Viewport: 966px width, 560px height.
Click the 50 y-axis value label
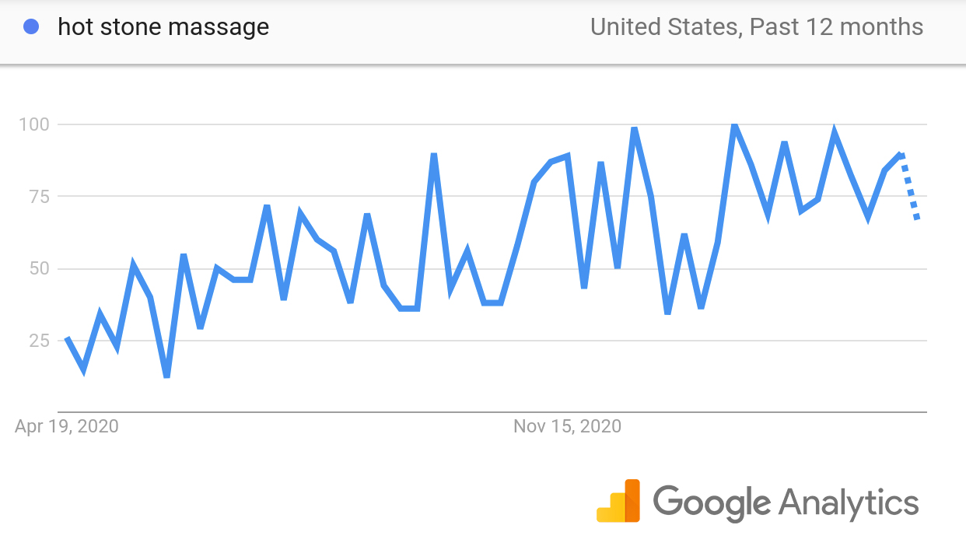click(39, 269)
